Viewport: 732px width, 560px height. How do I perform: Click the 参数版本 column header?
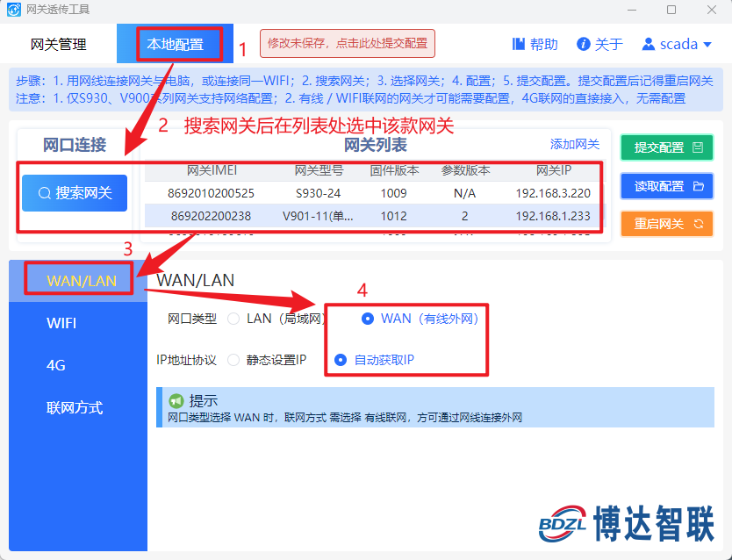(x=465, y=170)
